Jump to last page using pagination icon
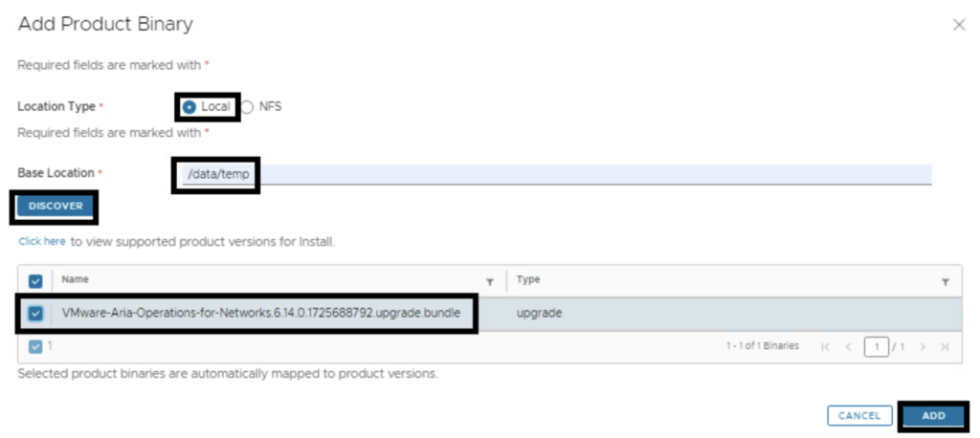Image resolution: width=980 pixels, height=438 pixels. coord(945,346)
